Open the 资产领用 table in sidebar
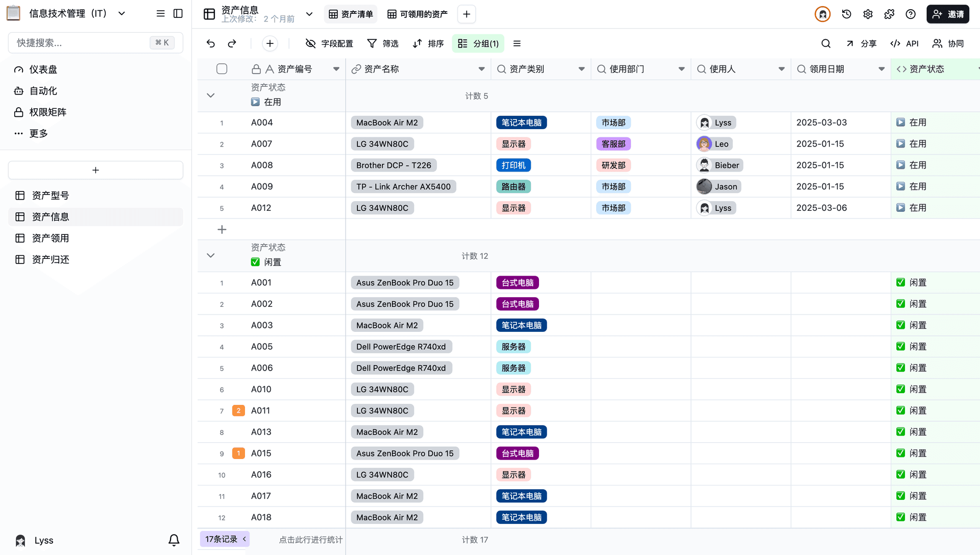 click(49, 238)
